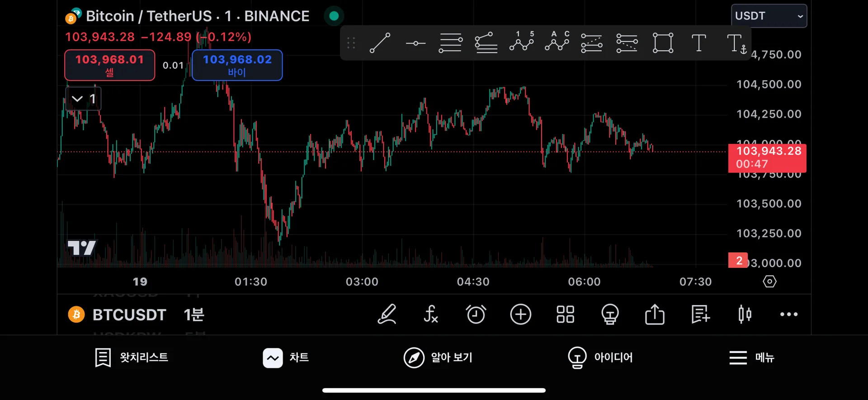Open the indicators fx button

(x=431, y=314)
